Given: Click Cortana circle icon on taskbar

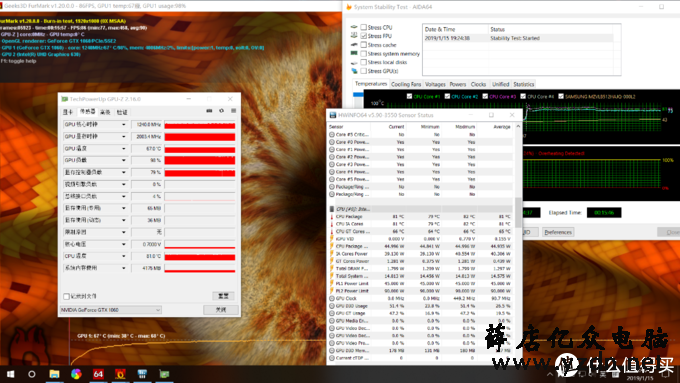Looking at the screenshot, I should 32,374.
